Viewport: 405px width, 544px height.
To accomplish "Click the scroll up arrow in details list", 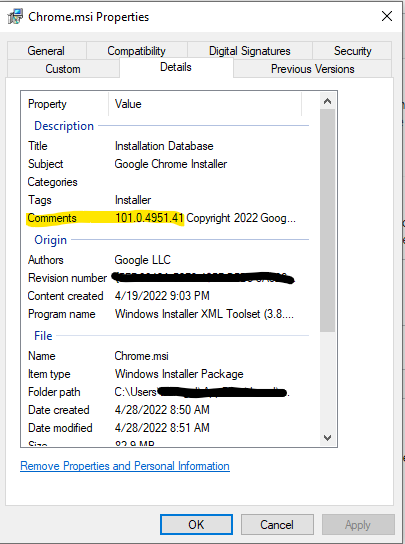I will click(327, 101).
